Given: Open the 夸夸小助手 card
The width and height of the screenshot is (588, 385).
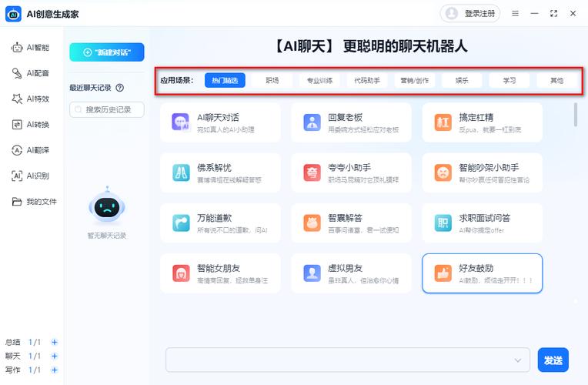Looking at the screenshot, I should [x=352, y=173].
